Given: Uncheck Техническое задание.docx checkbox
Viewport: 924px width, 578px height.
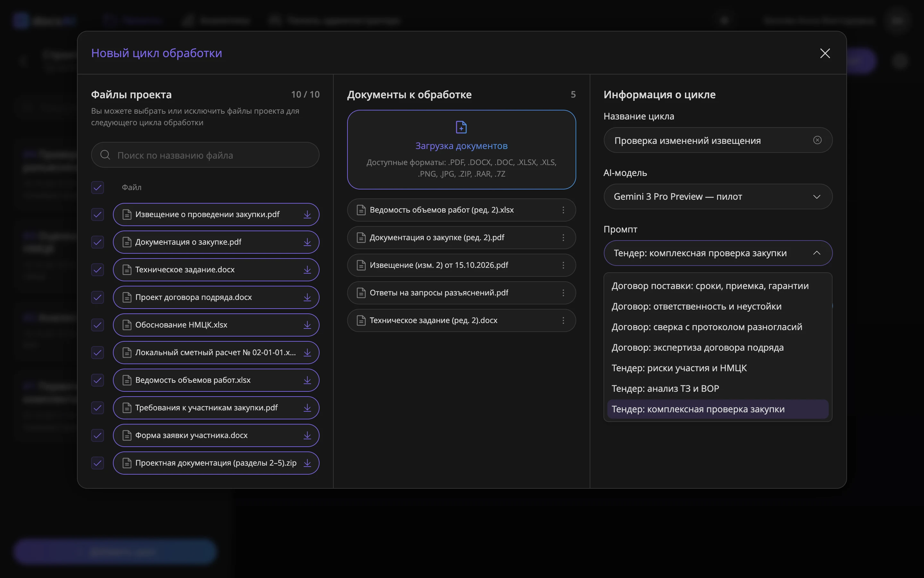Looking at the screenshot, I should (97, 270).
